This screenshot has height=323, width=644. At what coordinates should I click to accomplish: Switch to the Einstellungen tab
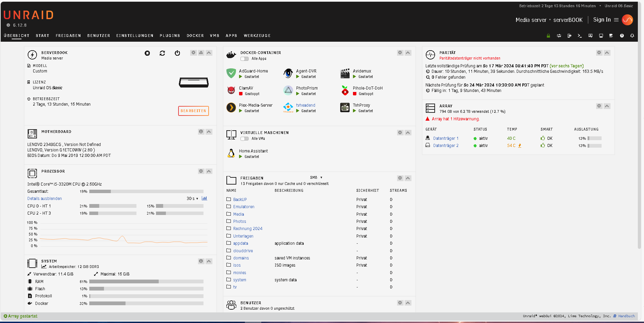pyautogui.click(x=135, y=36)
